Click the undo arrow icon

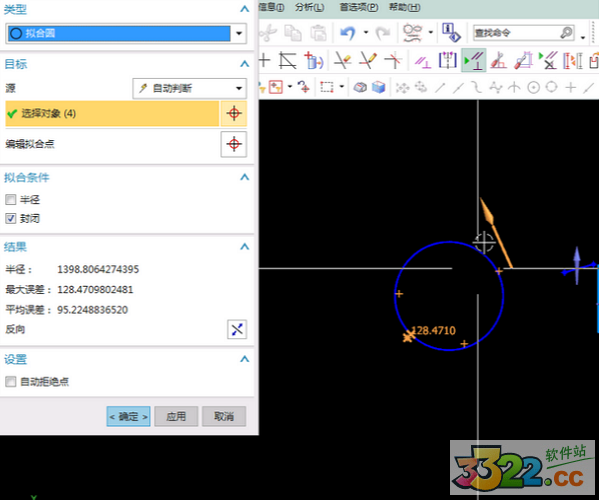[347, 33]
